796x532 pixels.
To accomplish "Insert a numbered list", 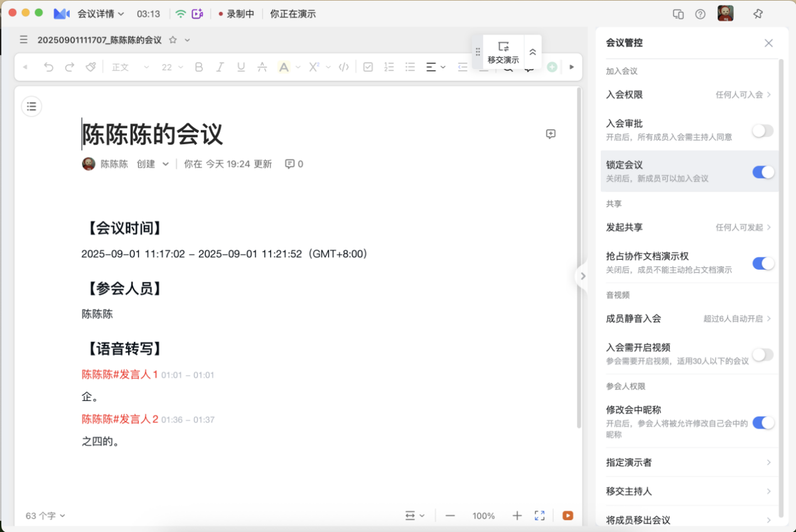I will coord(389,67).
